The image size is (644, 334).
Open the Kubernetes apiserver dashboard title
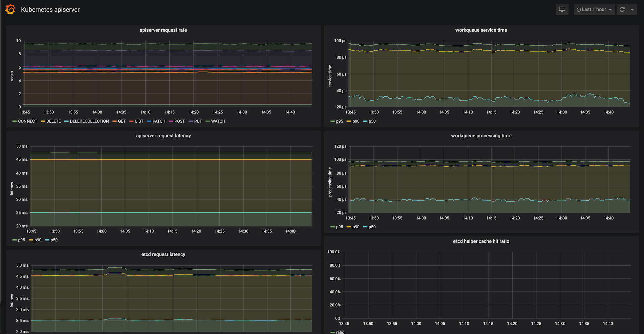(50, 10)
